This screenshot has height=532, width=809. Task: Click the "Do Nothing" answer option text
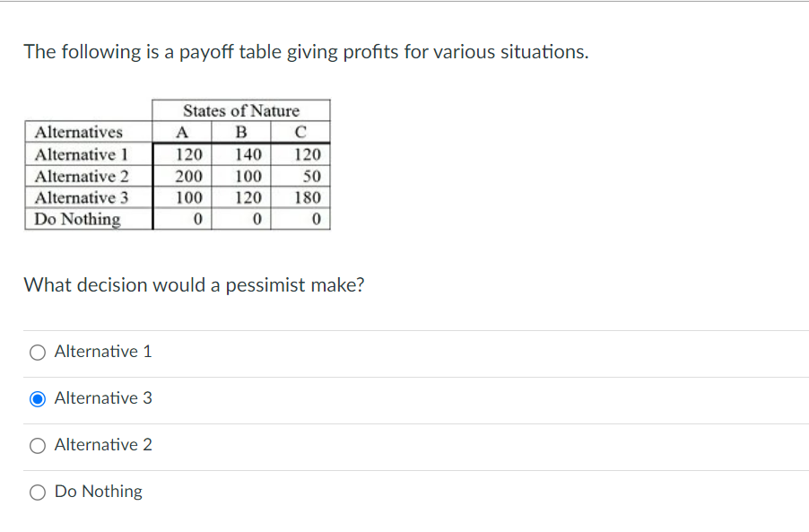point(98,492)
